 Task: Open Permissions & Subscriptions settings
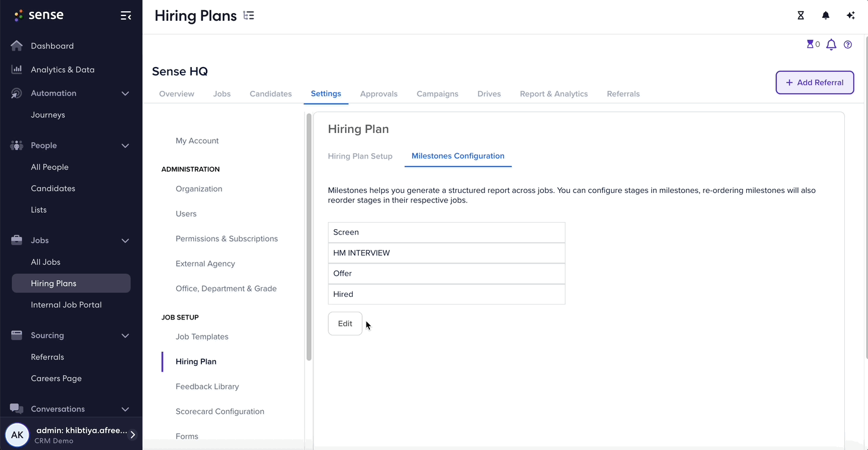click(x=227, y=239)
